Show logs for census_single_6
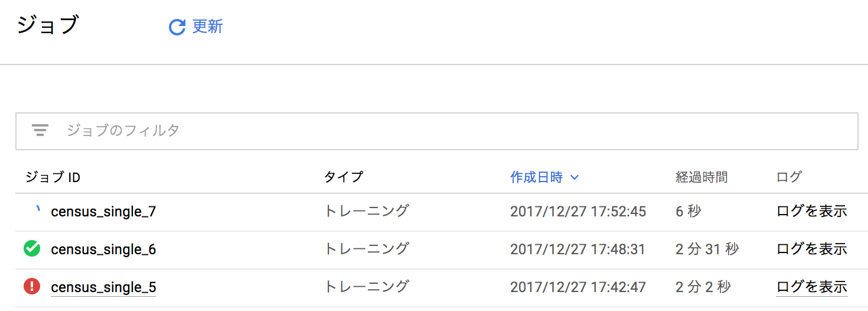 coord(811,249)
